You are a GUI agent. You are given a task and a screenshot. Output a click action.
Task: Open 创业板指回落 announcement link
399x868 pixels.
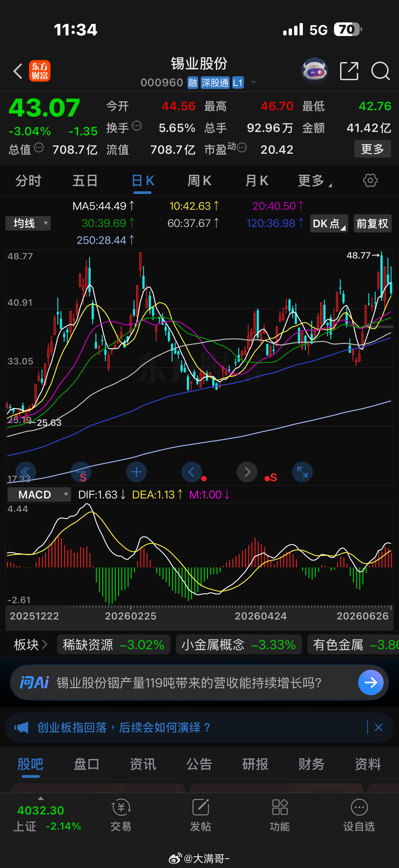[124, 727]
